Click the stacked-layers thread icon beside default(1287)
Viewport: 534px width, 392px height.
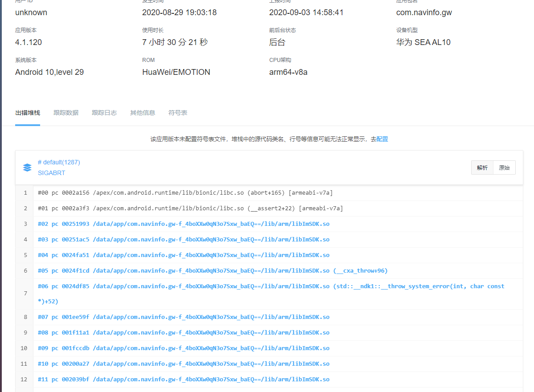point(27,167)
